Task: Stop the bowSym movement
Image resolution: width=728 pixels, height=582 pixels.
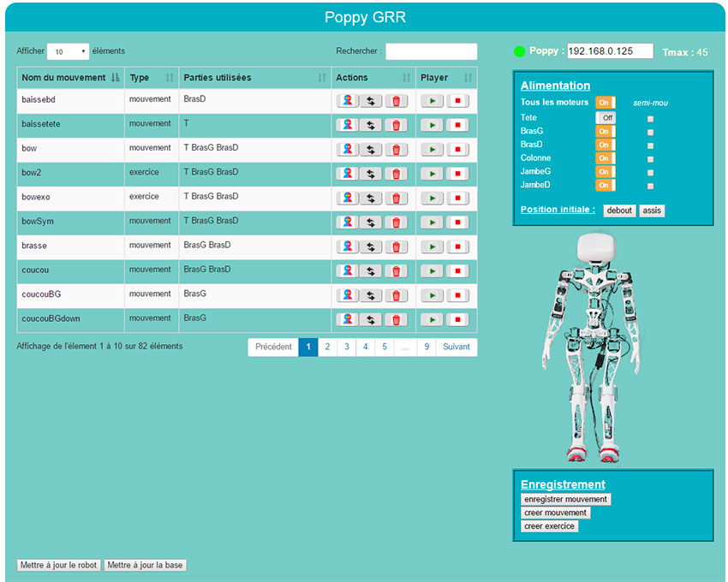Action: (457, 223)
